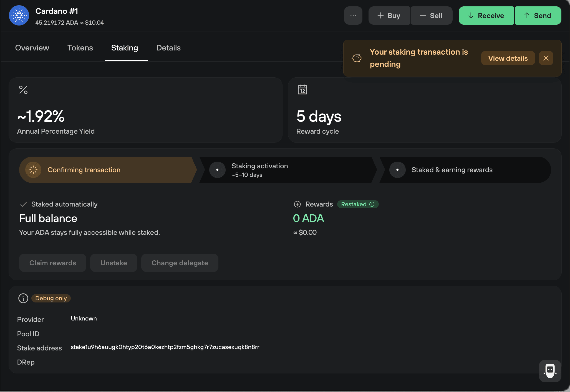Click the ≈ $0.00 rewards value
Screen dimensions: 570x392
tap(305, 232)
